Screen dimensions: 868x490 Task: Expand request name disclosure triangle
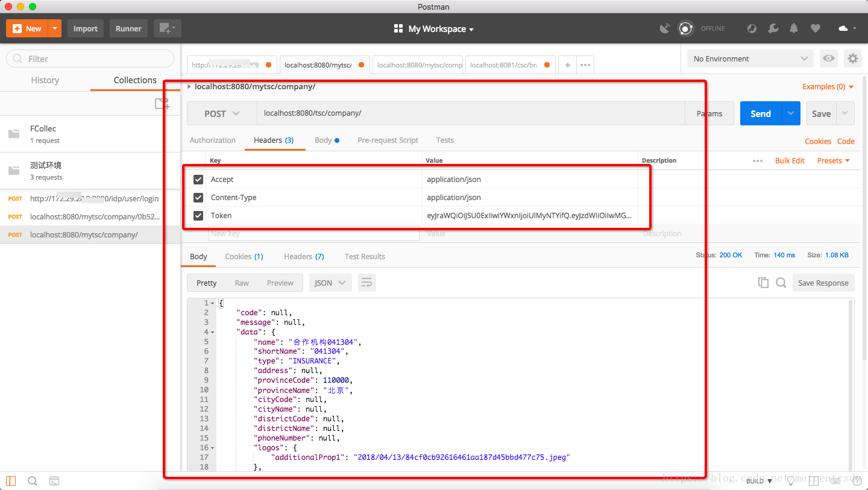[x=189, y=87]
